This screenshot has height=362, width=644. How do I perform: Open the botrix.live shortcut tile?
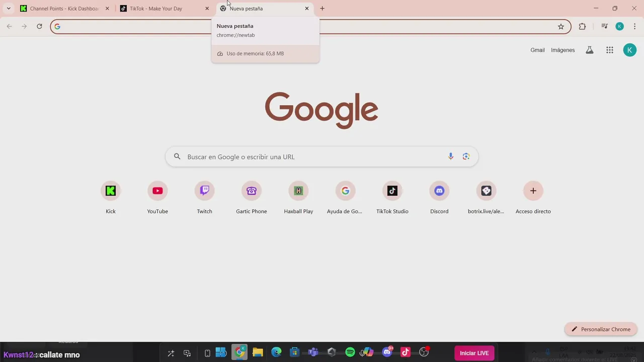pos(486,197)
